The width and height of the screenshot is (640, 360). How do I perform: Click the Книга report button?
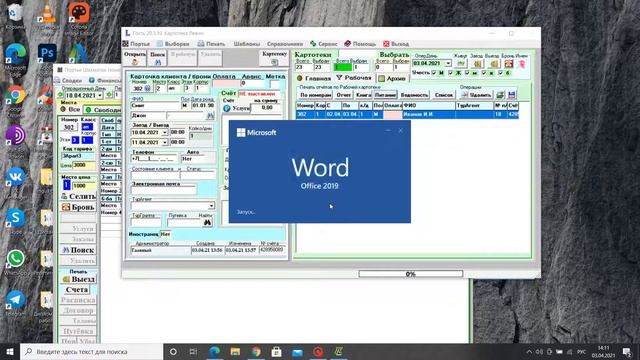tap(363, 95)
